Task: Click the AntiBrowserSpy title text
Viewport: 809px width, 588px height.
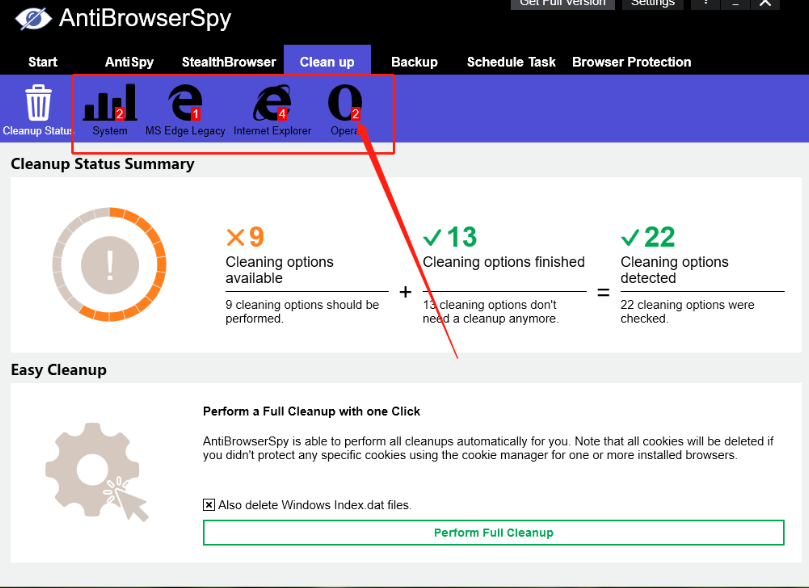Action: [145, 19]
